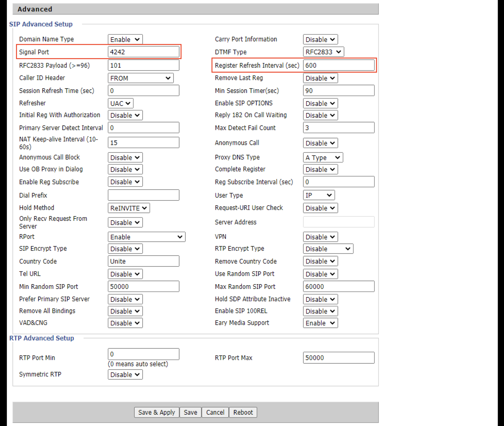Click the 'SIP Advanced Setup' heading text
The height and width of the screenshot is (426, 504).
(x=41, y=24)
